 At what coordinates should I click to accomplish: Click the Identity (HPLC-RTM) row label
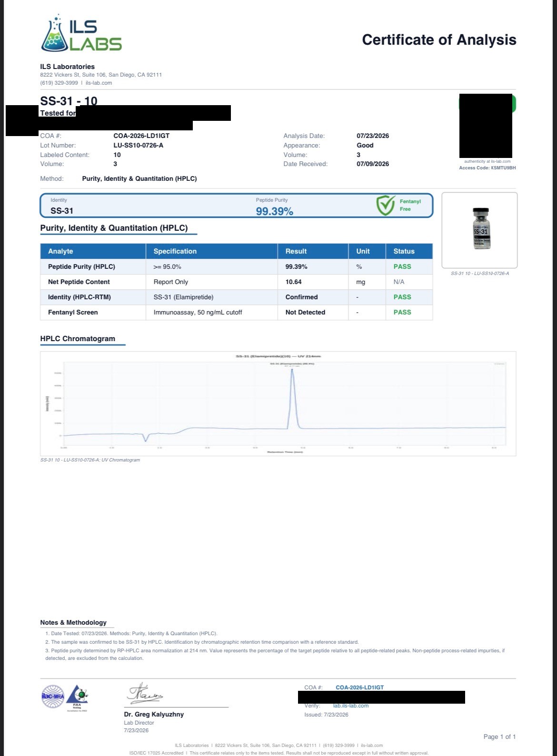click(80, 297)
